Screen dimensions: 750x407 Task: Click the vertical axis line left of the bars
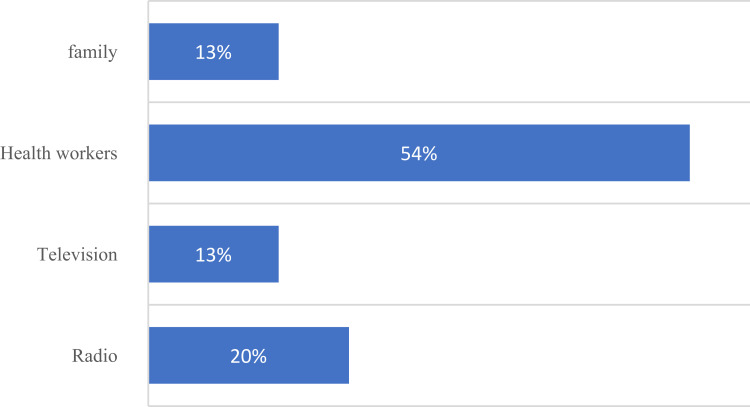coord(148,200)
